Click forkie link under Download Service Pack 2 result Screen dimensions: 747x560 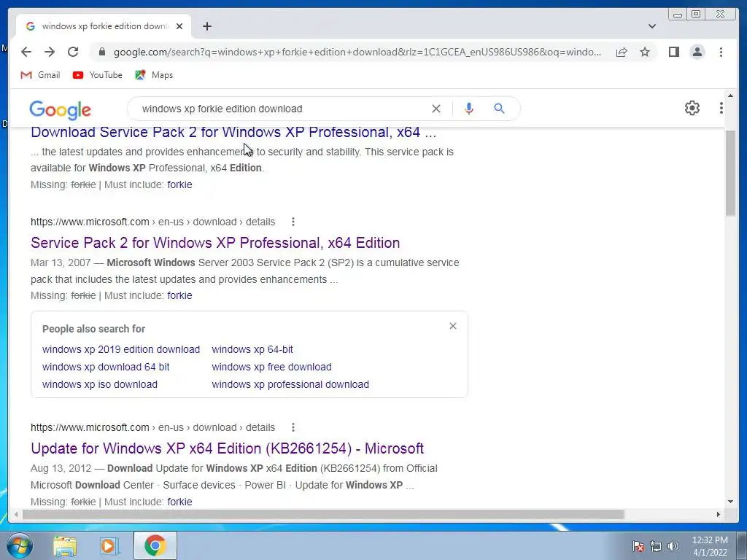(179, 184)
